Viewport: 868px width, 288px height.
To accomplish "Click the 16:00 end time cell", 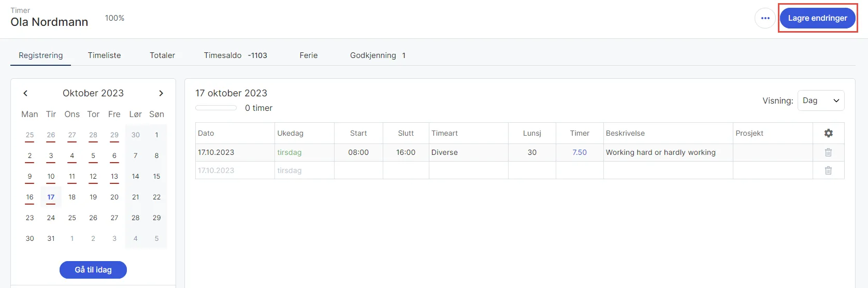I will (x=406, y=152).
